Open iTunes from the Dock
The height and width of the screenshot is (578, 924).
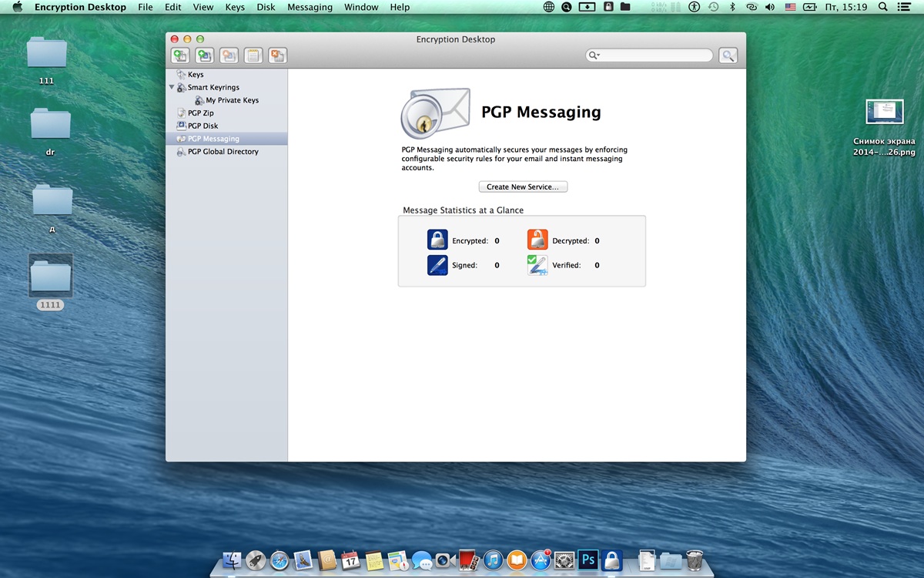493,560
